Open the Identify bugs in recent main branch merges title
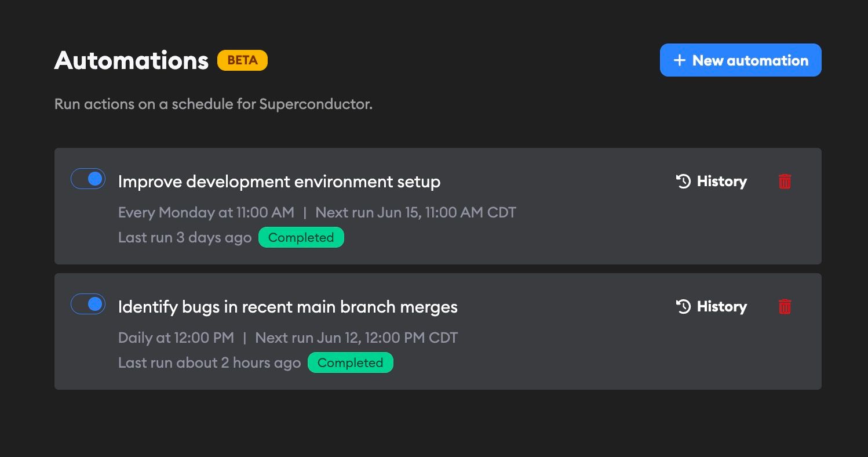Viewport: 868px width, 457px height. [288, 307]
